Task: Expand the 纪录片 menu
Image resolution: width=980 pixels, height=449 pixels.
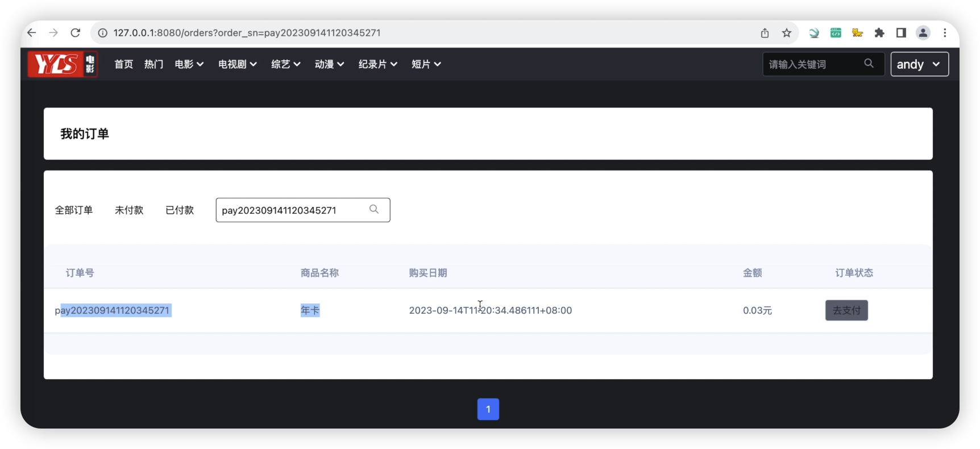Action: (378, 64)
